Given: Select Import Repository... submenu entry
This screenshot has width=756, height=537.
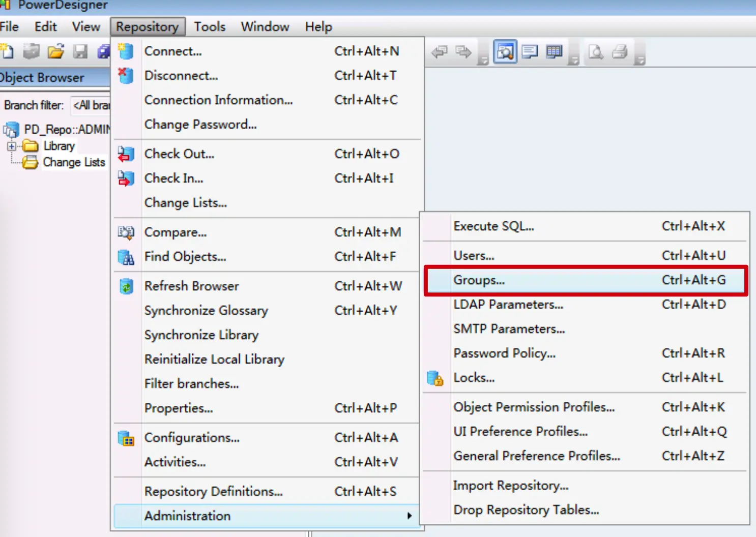Looking at the screenshot, I should click(x=585, y=485).
